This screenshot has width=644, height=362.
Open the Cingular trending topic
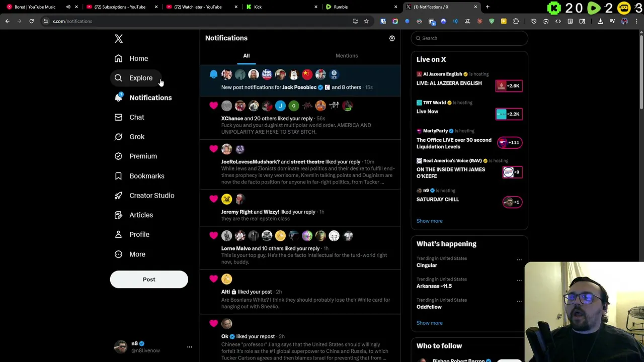[427, 265]
